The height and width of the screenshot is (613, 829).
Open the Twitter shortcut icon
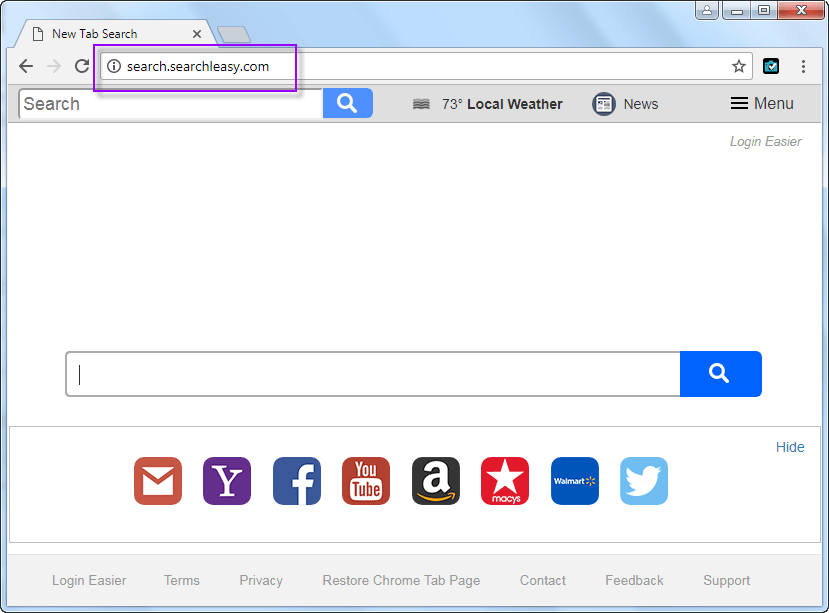tap(644, 481)
